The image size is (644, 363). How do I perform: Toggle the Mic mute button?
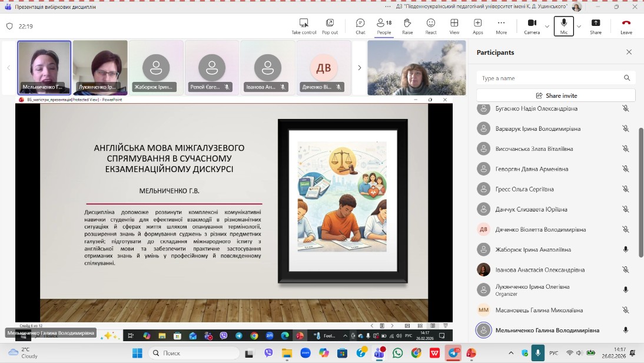(564, 26)
